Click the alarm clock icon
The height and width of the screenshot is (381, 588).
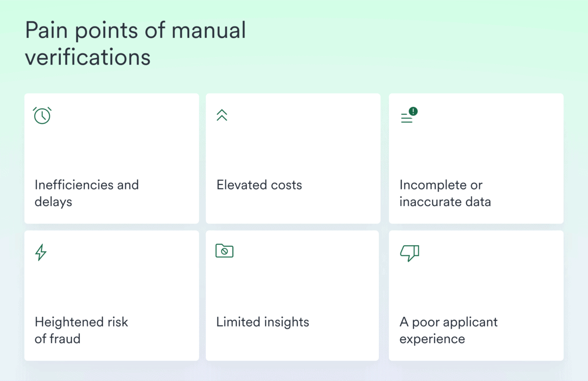(43, 115)
